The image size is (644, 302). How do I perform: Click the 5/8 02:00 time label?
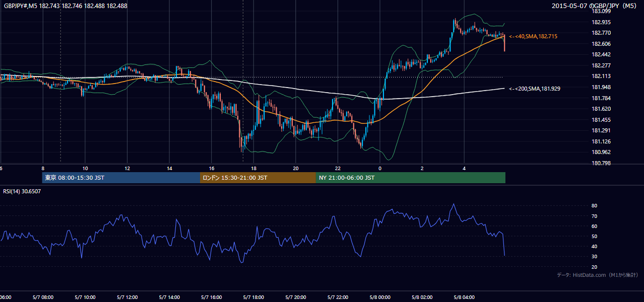422,297
